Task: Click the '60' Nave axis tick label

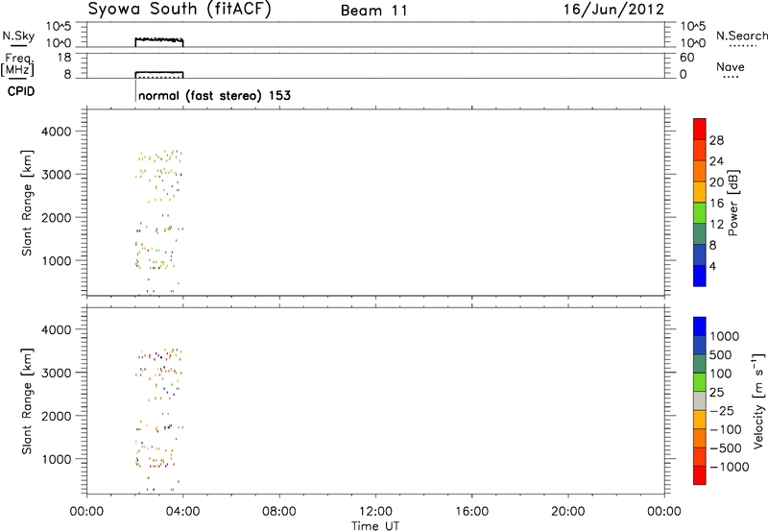Action: [686, 58]
